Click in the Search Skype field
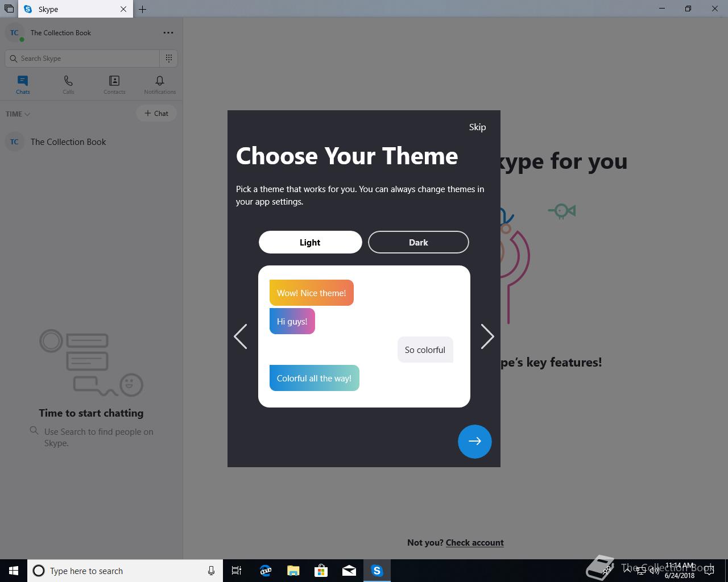 [82, 58]
